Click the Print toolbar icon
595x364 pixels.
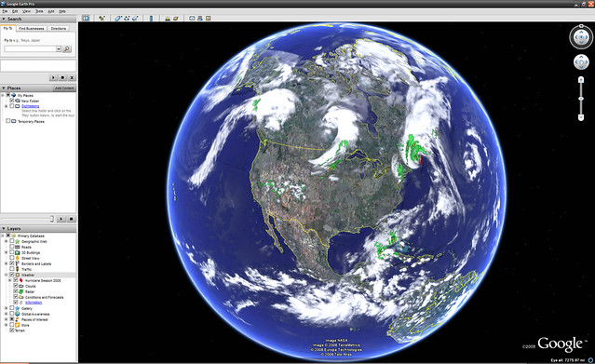[x=200, y=18]
